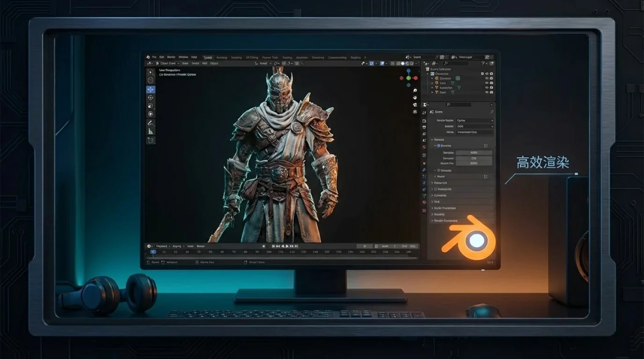Viewport: 644px width, 359px height.
Task: Open the viewport shading options dropdown arrow
Action: click(416, 64)
